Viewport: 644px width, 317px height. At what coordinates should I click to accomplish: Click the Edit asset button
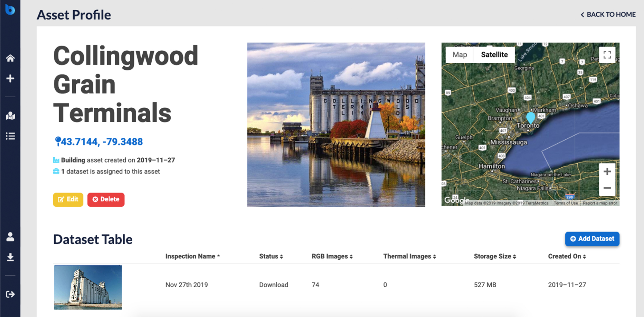68,200
